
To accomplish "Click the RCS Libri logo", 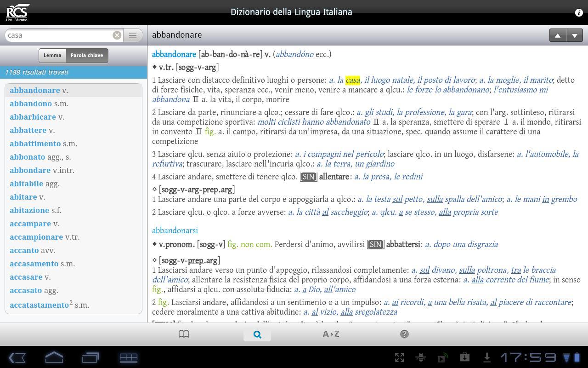I will 18,12.
